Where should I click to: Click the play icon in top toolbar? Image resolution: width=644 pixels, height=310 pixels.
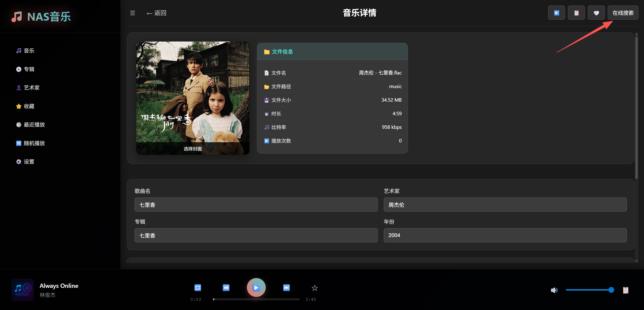pyautogui.click(x=556, y=13)
